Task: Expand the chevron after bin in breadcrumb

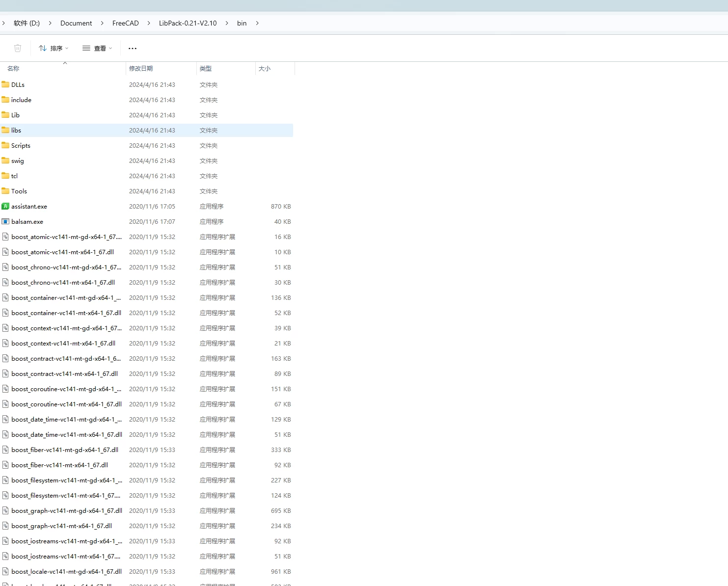Action: pyautogui.click(x=257, y=23)
